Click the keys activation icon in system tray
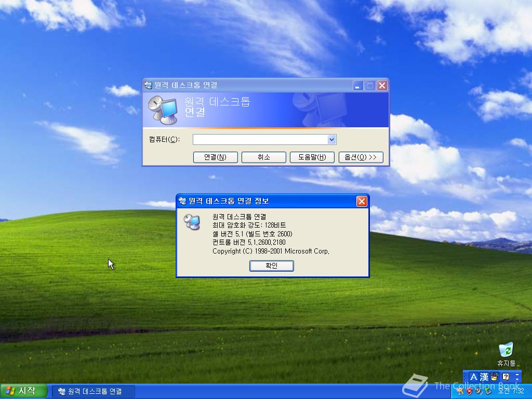This screenshot has height=399, width=532. click(460, 391)
